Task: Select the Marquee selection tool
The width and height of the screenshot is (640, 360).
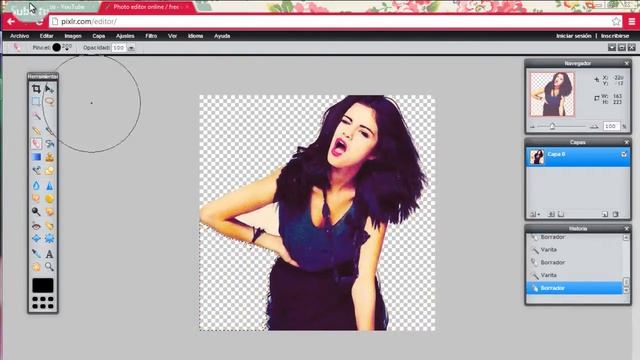Action: point(36,101)
